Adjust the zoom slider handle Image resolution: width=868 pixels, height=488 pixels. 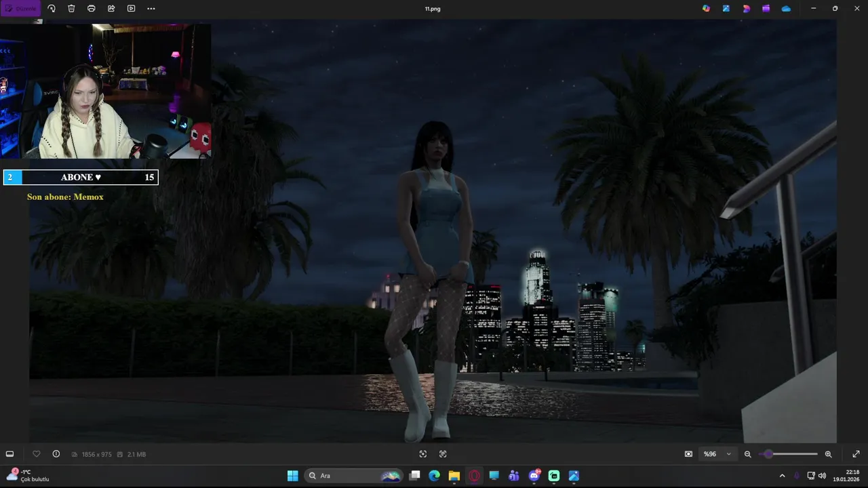click(x=768, y=454)
